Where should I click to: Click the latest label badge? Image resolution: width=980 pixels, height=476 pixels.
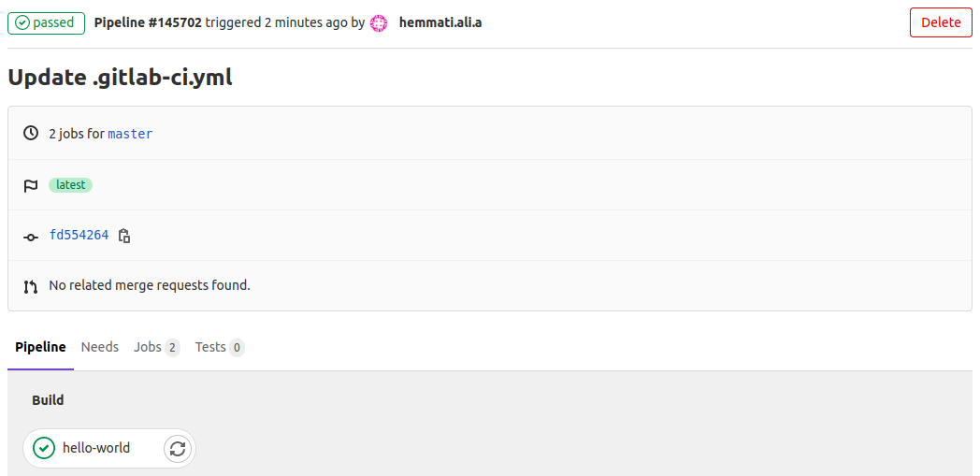71,185
